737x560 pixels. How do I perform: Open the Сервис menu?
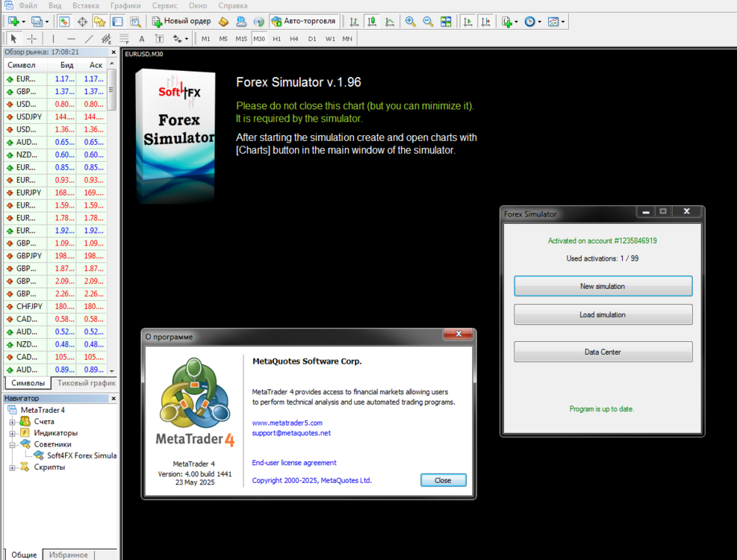tap(165, 6)
